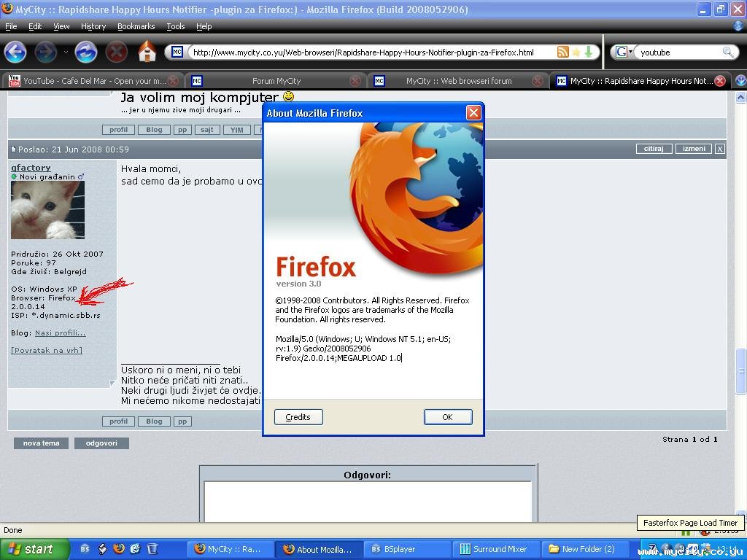The image size is (747, 560).
Task: Open the tab list dropdown at tab bar end
Action: pos(740,81)
